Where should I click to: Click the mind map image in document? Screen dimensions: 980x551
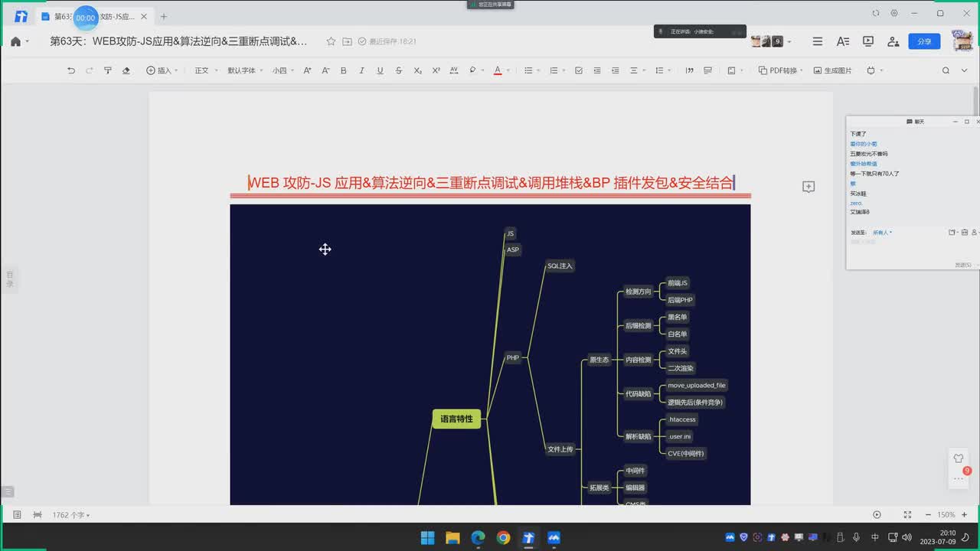coord(490,354)
